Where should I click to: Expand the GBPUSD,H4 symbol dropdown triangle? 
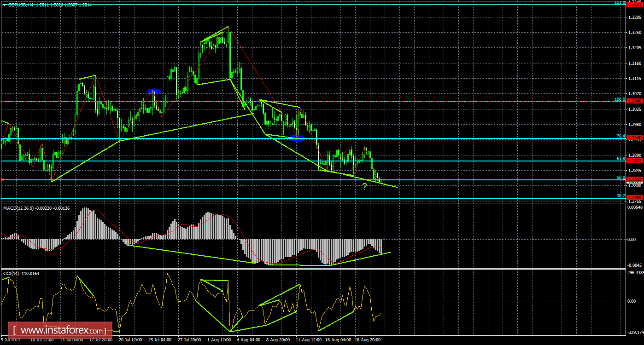[x=4, y=4]
